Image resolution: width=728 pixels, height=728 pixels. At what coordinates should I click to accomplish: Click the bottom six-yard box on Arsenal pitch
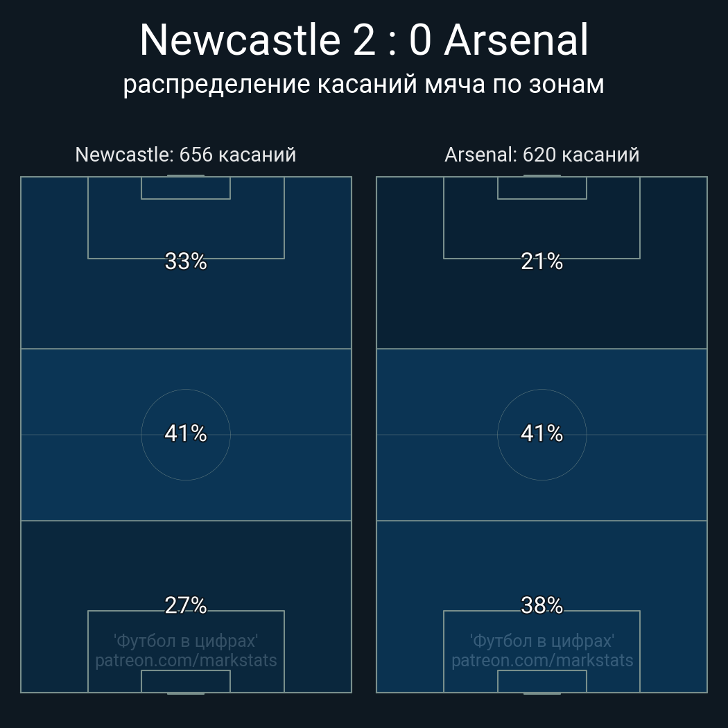point(541,681)
